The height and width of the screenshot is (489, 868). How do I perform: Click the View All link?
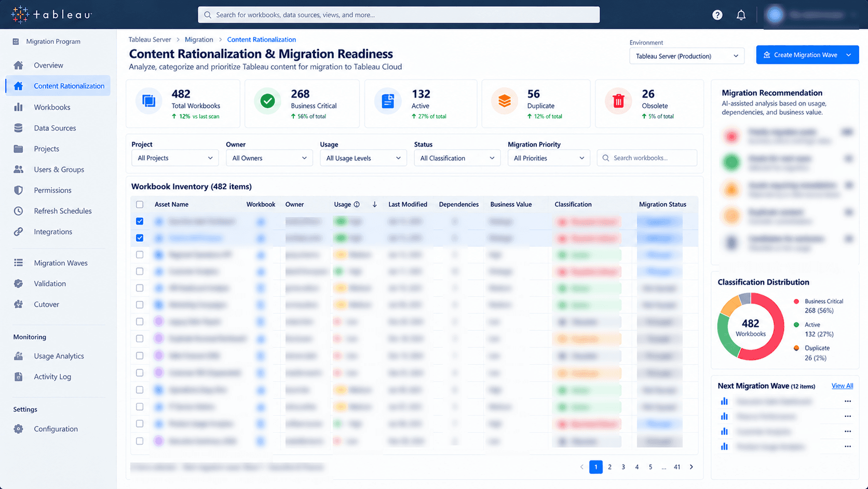842,386
